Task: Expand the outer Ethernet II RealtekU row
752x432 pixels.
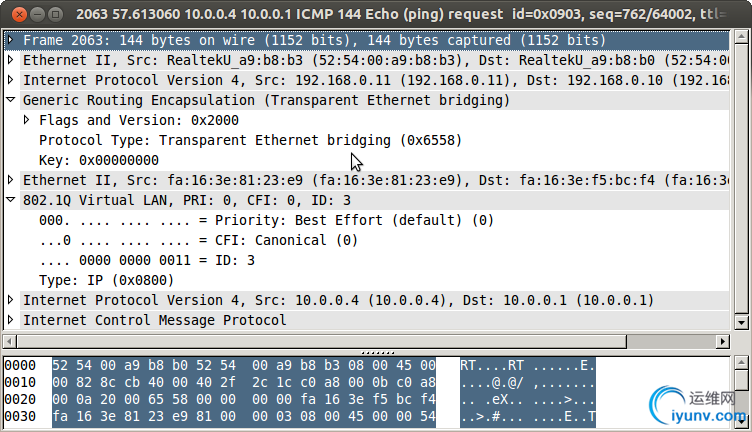Action: (11, 60)
